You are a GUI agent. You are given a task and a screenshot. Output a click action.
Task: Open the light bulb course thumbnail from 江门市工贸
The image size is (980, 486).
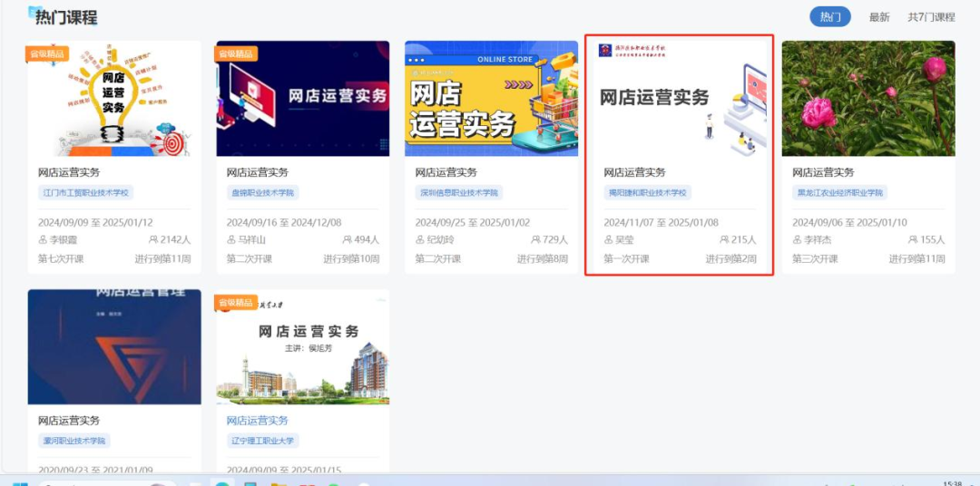point(114,99)
